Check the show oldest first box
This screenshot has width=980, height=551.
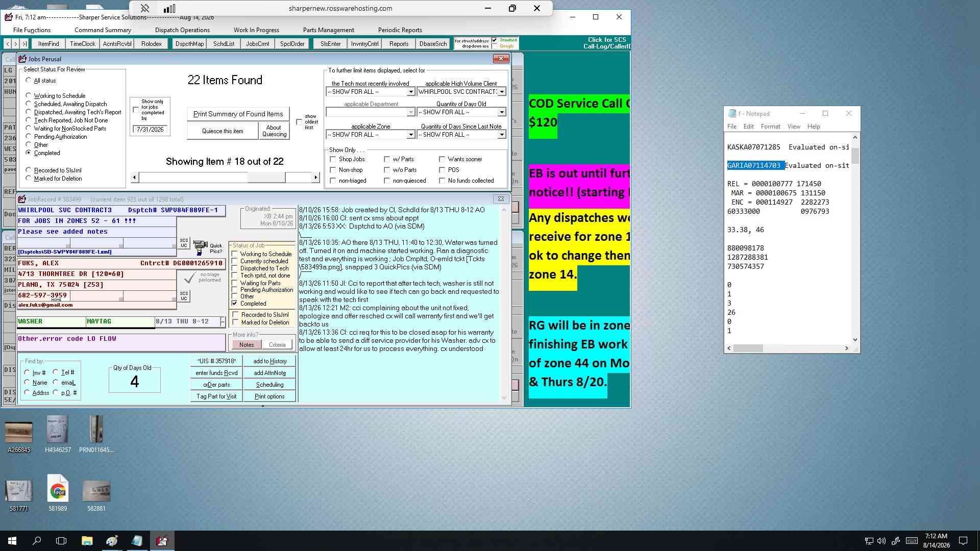click(299, 122)
